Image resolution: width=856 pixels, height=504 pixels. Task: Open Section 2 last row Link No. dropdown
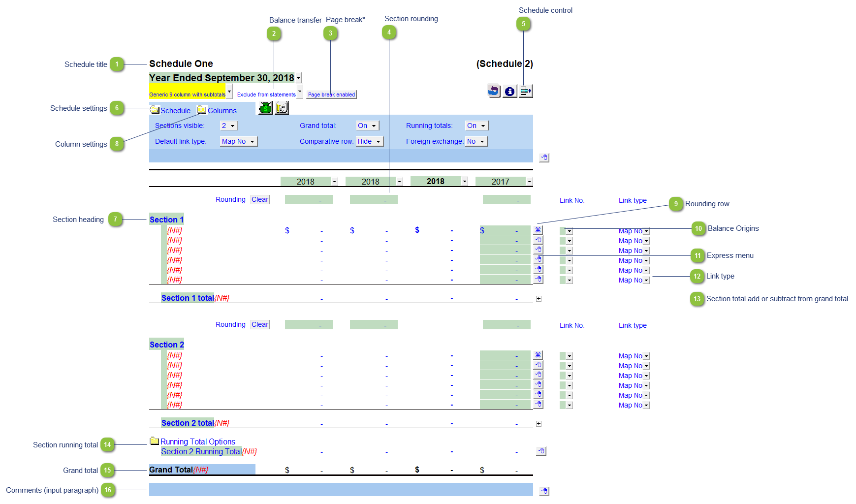coord(569,405)
